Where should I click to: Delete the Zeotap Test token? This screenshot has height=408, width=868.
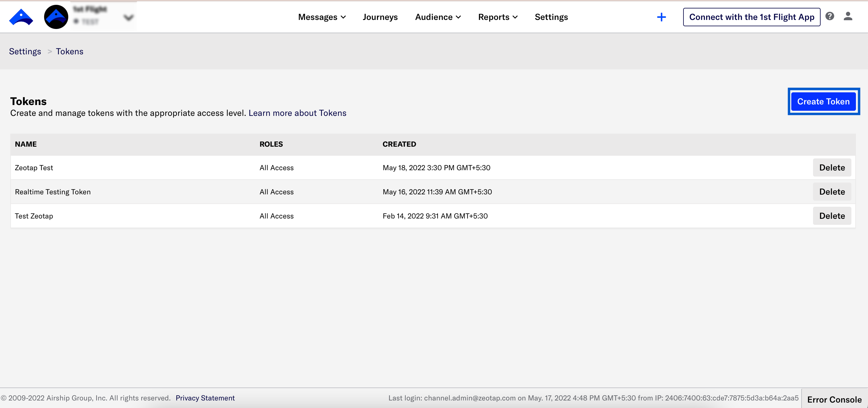[x=832, y=168]
